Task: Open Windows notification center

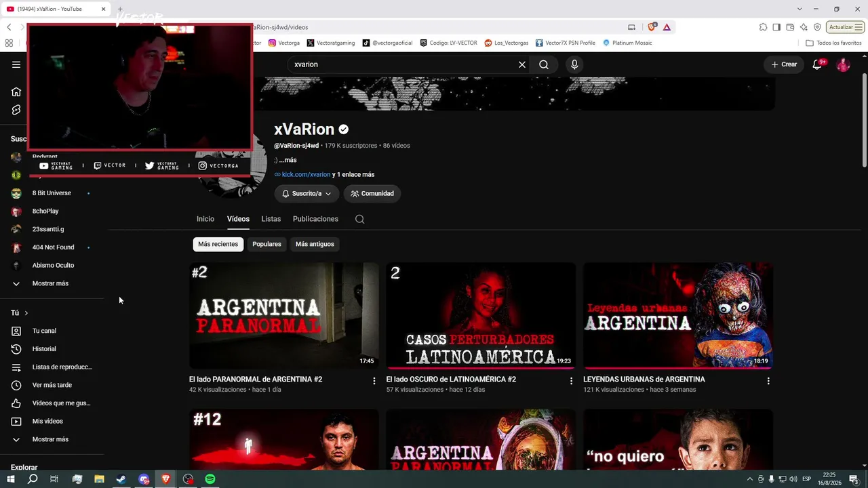Action: [854, 479]
